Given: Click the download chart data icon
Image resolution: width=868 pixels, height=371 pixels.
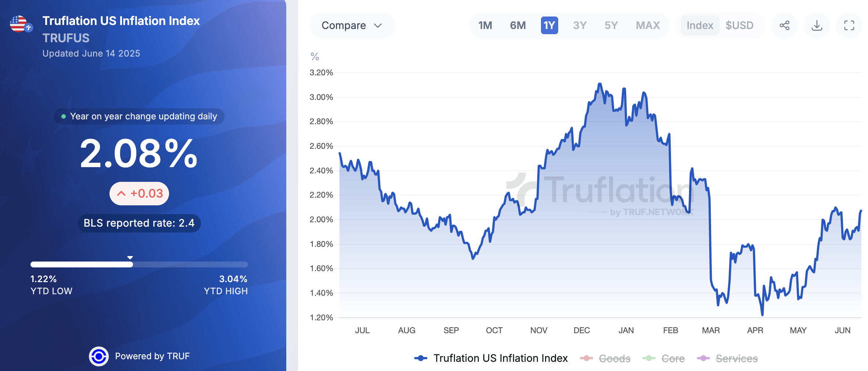Looking at the screenshot, I should 817,25.
